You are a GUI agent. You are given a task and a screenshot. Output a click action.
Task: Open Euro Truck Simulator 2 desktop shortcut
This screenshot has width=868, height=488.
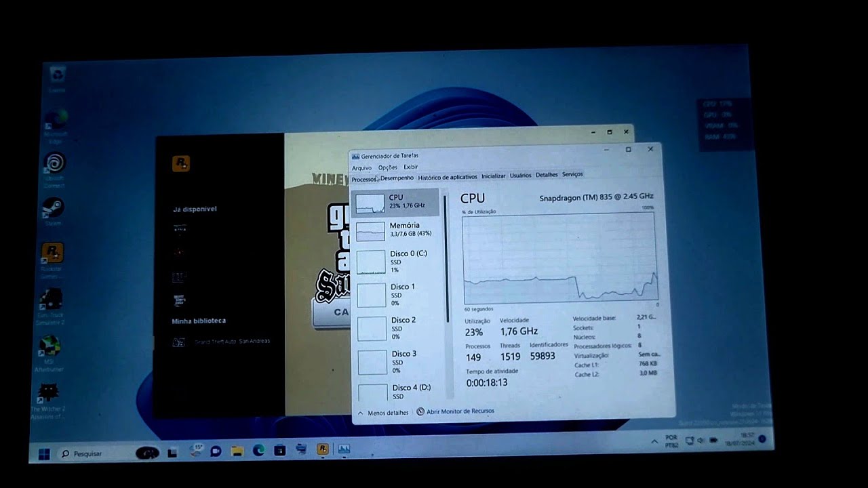pyautogui.click(x=50, y=306)
